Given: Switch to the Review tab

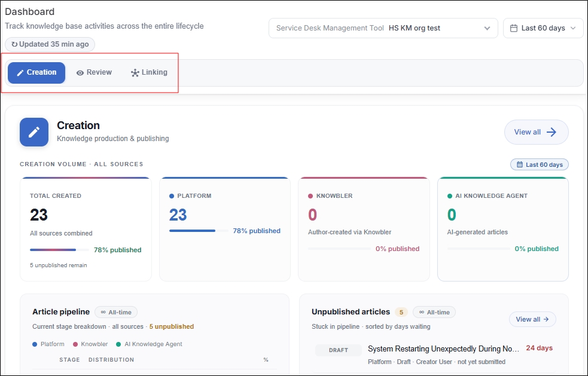Looking at the screenshot, I should coord(94,73).
